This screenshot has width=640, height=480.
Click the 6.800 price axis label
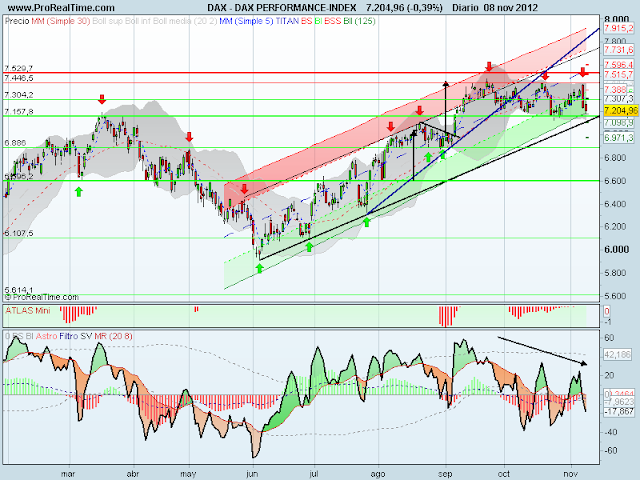pos(615,158)
